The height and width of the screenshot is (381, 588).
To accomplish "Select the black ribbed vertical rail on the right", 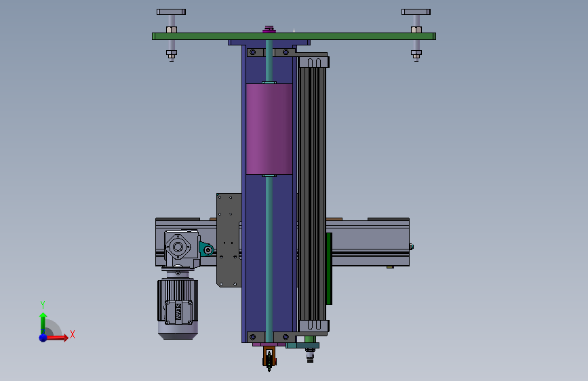I will [x=313, y=193].
